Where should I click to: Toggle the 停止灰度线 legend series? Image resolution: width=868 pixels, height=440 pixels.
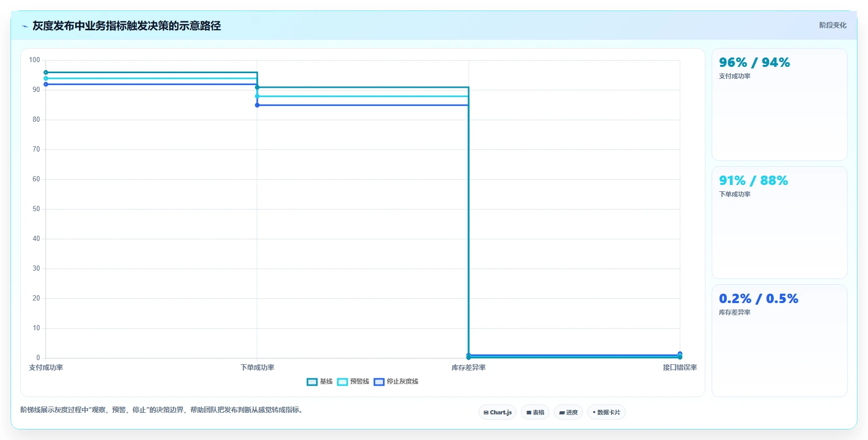click(x=396, y=381)
